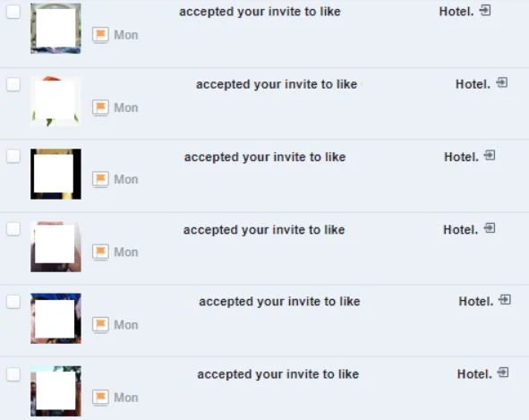Image resolution: width=529 pixels, height=420 pixels.
Task: Open the arrow icon next to fourth Hotel
Action: [x=490, y=228]
